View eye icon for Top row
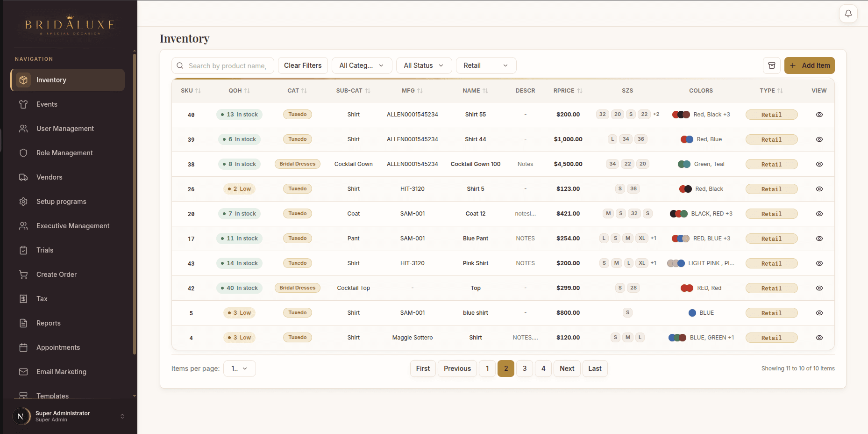 point(819,288)
